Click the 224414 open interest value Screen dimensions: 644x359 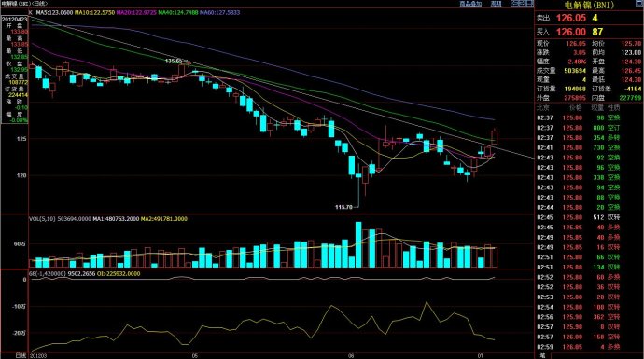[18, 95]
